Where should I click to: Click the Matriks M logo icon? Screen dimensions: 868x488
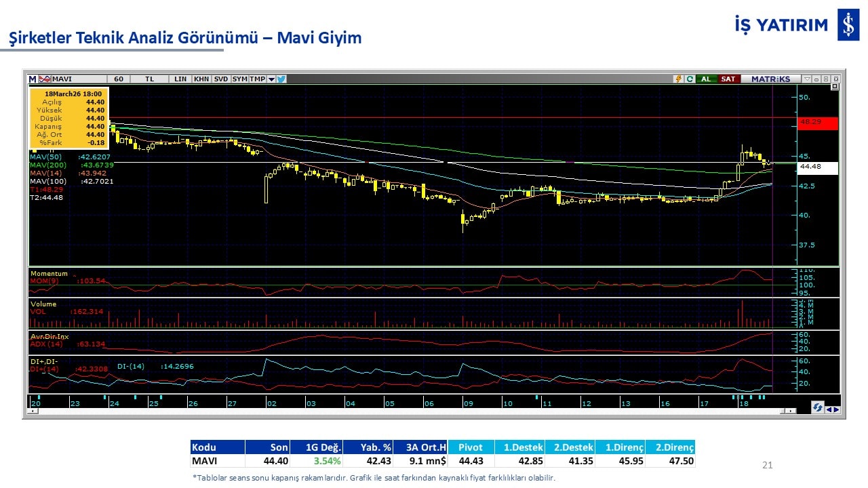(x=33, y=79)
